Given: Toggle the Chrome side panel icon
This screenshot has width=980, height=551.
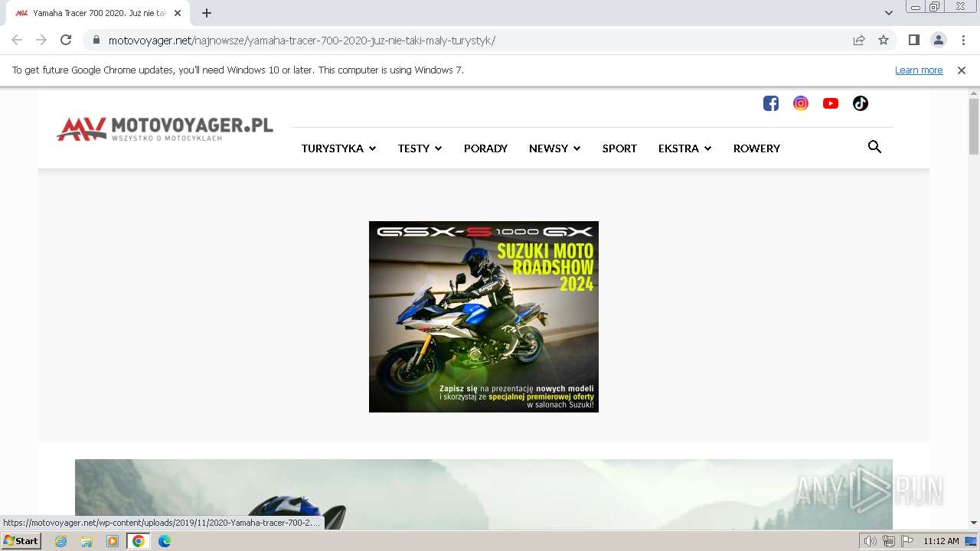Looking at the screenshot, I should 914,40.
